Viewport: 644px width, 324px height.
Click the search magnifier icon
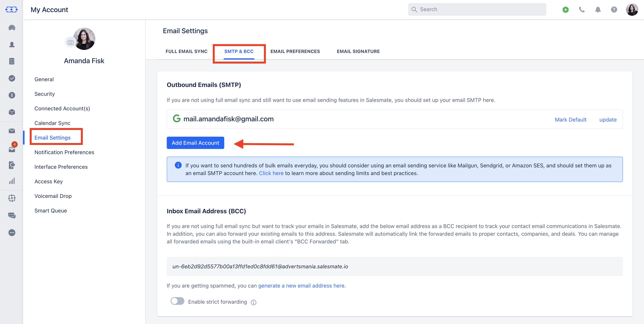click(414, 10)
